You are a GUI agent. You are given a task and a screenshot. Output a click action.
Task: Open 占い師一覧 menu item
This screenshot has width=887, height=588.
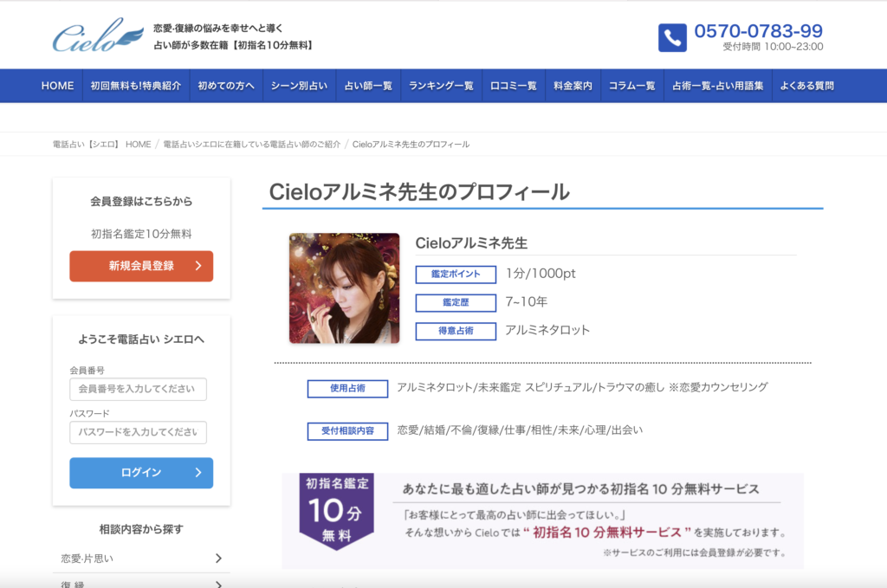368,86
